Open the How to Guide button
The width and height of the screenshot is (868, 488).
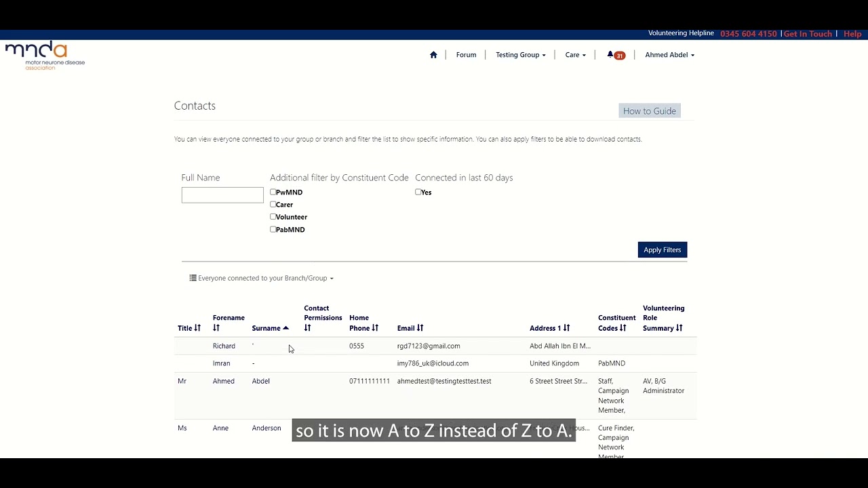[x=649, y=111]
